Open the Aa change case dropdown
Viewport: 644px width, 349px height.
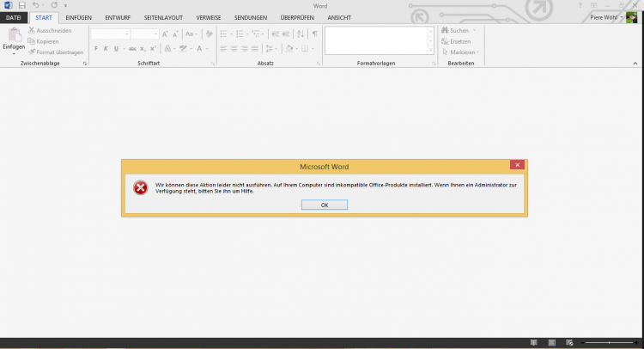click(x=191, y=34)
